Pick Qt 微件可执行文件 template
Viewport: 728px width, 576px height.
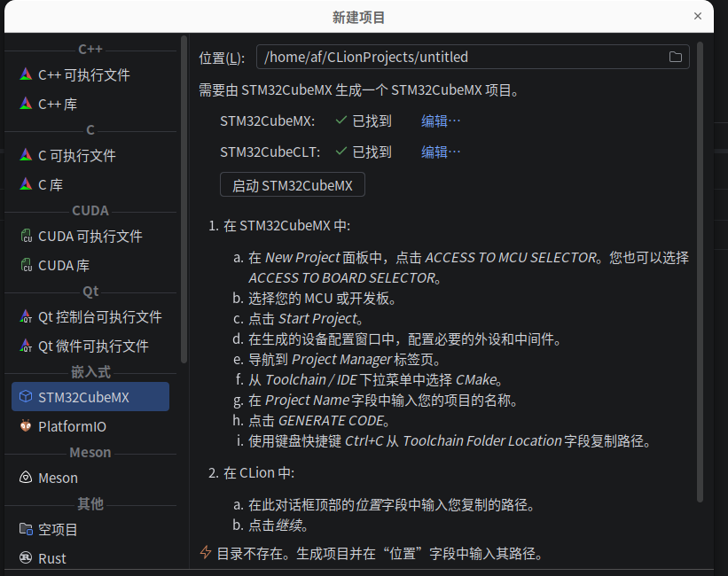click(90, 346)
